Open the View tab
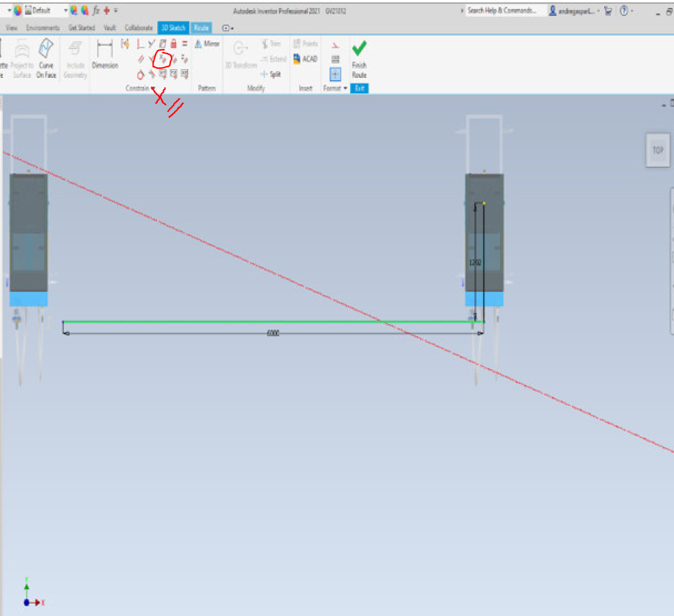The image size is (674, 616). (12, 28)
